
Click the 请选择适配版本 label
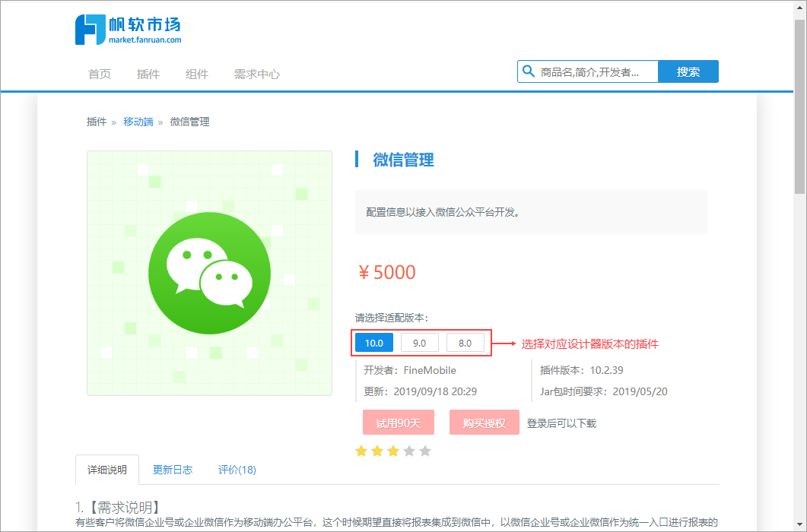pyautogui.click(x=392, y=318)
